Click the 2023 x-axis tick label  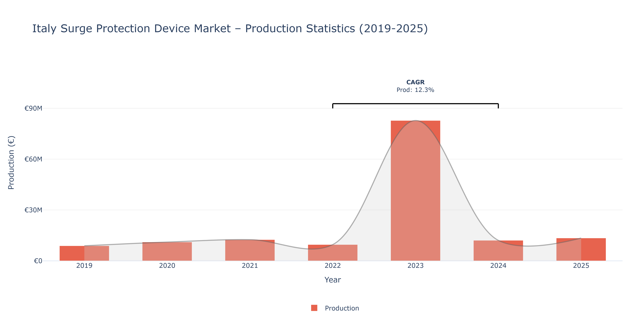tap(415, 266)
